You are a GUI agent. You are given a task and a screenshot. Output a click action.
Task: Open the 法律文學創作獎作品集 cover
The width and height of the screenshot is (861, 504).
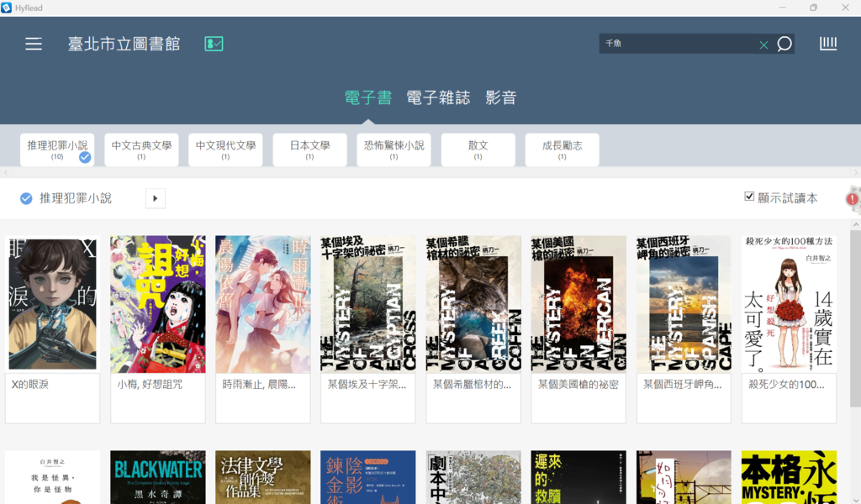263,477
